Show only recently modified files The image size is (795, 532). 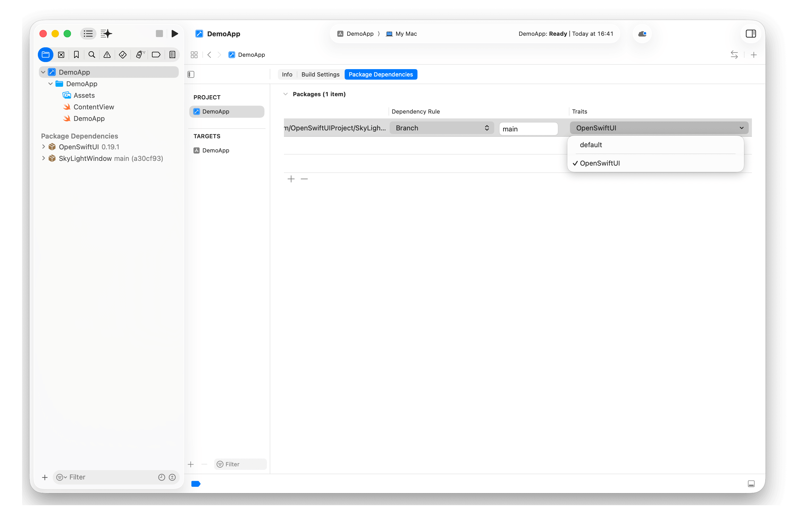coord(161,477)
